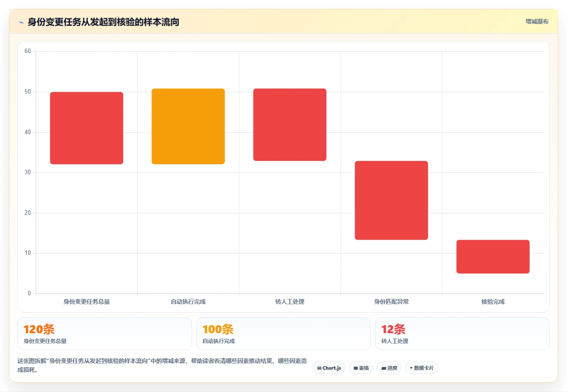This screenshot has width=567, height=392.
Task: Open the 120条 身份变更任务总量 data card
Action: 105,334
